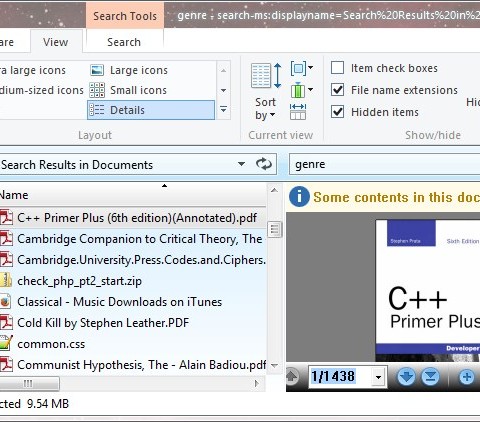Image resolution: width=480 pixels, height=422 pixels.
Task: Open the page number dropdown in preview
Action: (378, 377)
